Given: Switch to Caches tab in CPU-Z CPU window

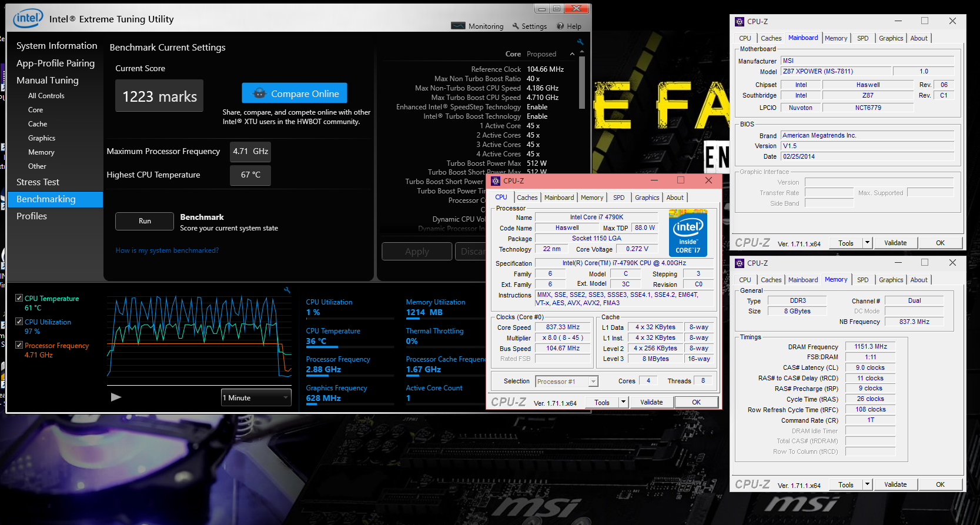Looking at the screenshot, I should [527, 198].
